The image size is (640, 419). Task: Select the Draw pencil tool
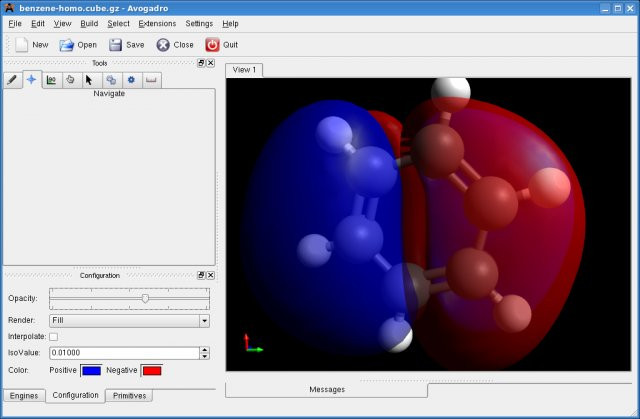13,80
